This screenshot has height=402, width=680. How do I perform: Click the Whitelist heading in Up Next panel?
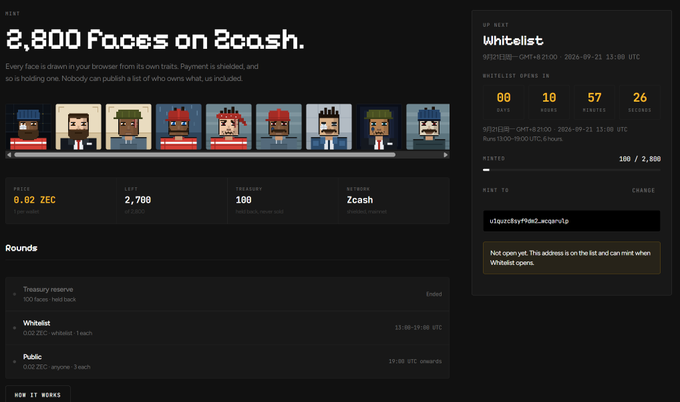point(513,41)
